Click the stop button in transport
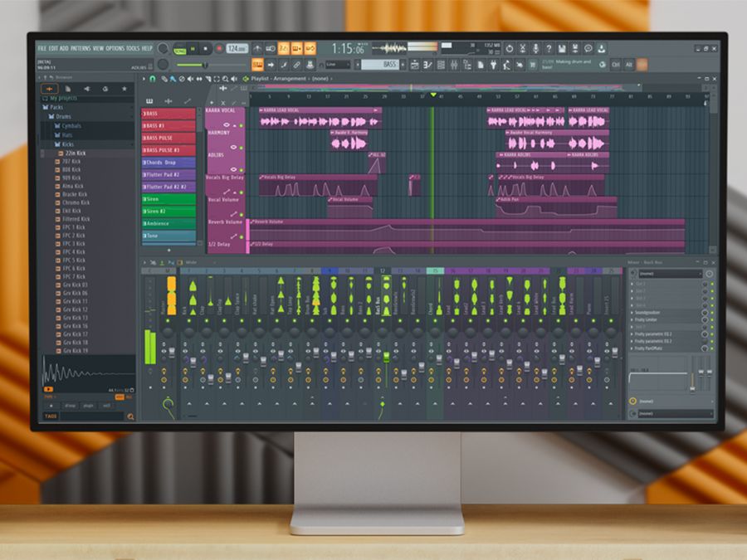The height and width of the screenshot is (560, 747). pyautogui.click(x=206, y=49)
